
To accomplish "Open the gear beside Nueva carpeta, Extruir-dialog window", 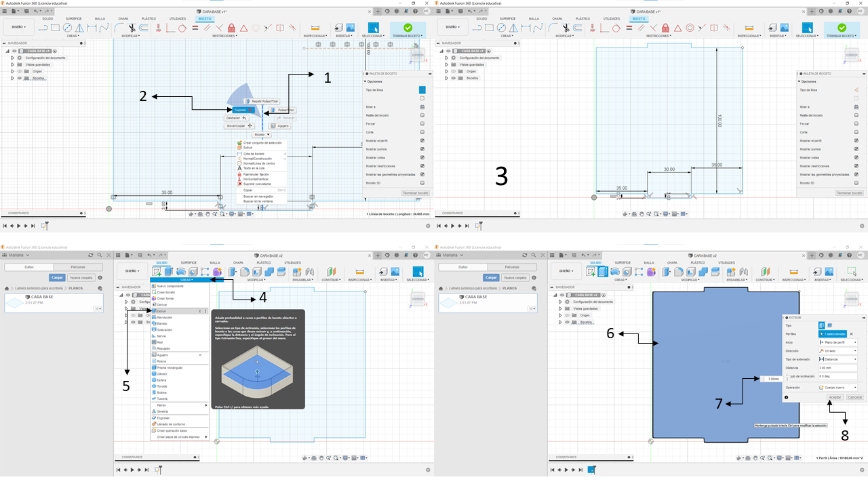I will (x=534, y=277).
